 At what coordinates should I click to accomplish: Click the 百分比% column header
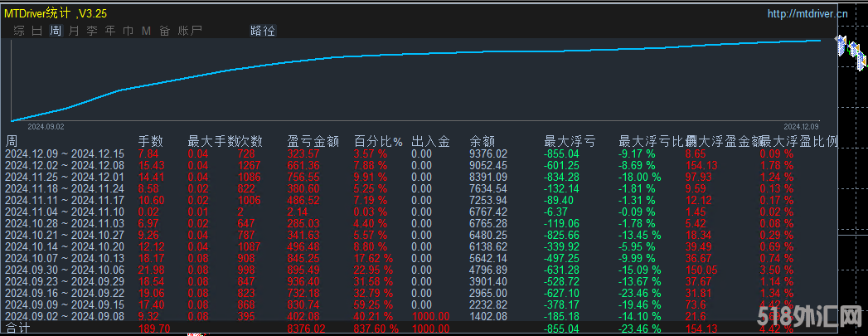point(379,141)
